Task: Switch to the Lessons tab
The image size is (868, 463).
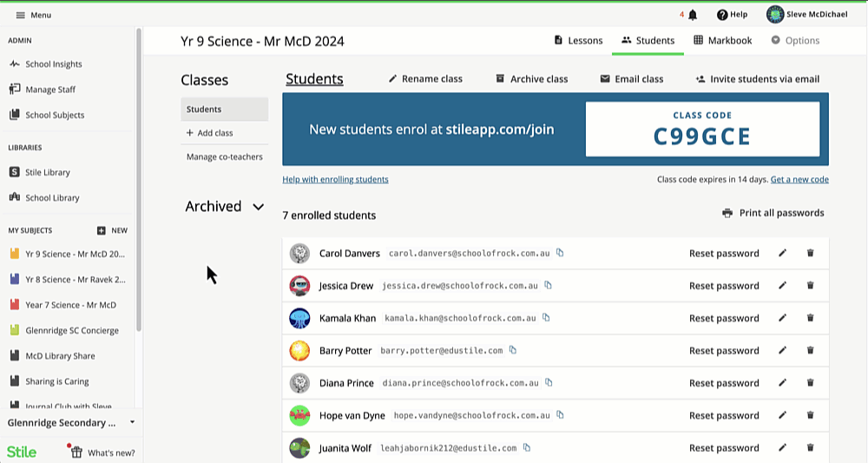Action: 578,41
